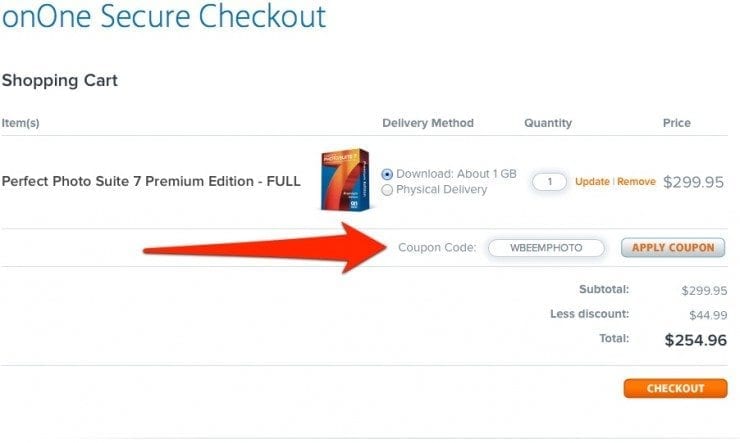Click the total amount $254.96
This screenshot has height=443, width=740.
click(696, 340)
